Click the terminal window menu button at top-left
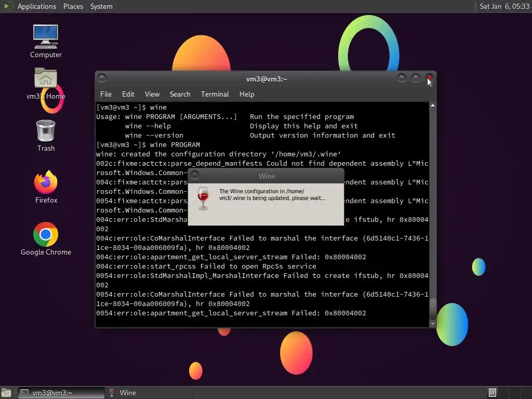 pyautogui.click(x=102, y=78)
